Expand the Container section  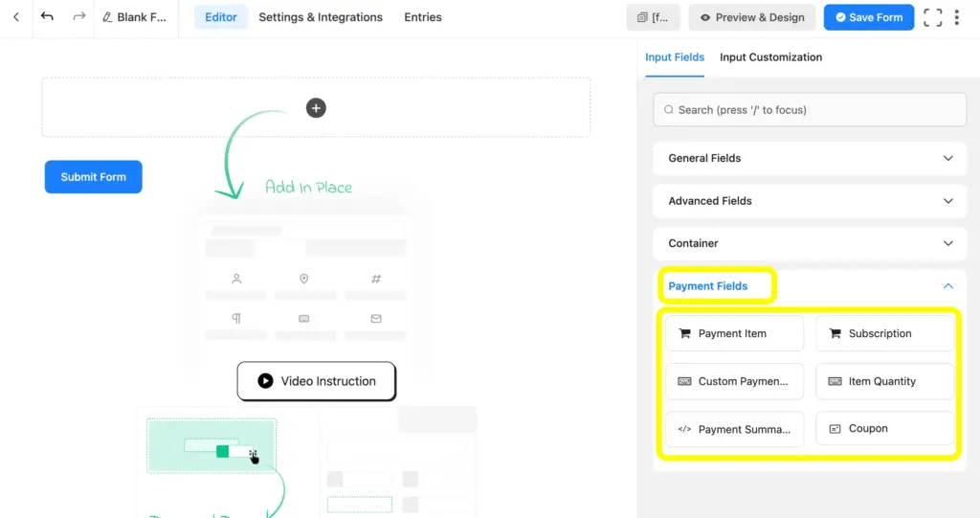click(x=810, y=243)
